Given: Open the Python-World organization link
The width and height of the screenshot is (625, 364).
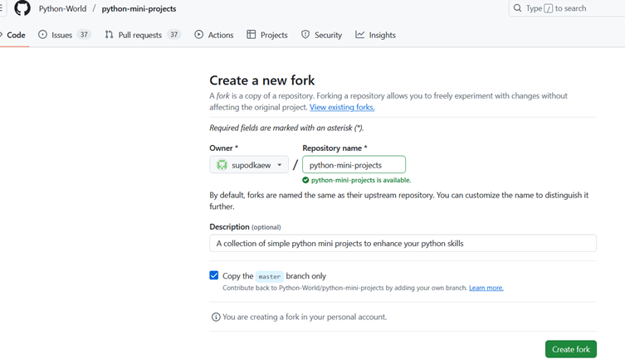Looking at the screenshot, I should pos(62,9).
